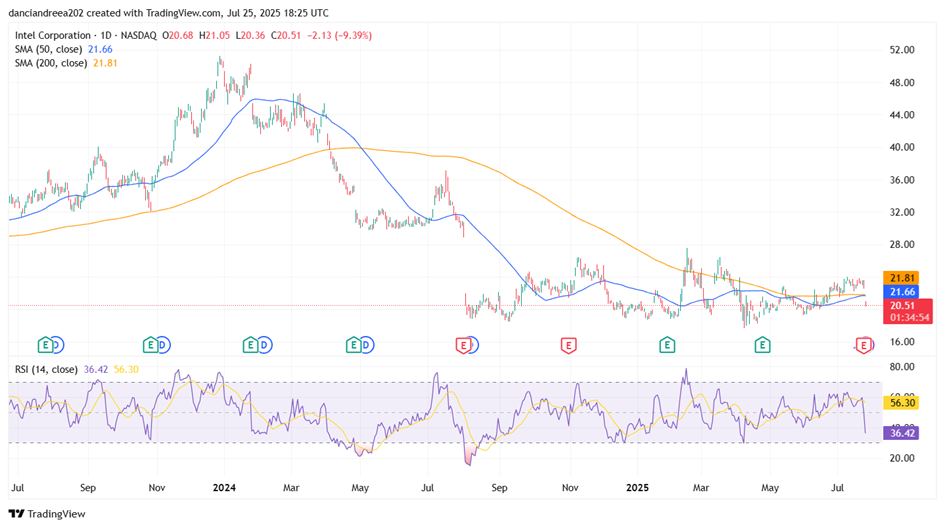Click the orange 21.81 SMA price label
Screen dimensions: 945x528
click(x=904, y=277)
